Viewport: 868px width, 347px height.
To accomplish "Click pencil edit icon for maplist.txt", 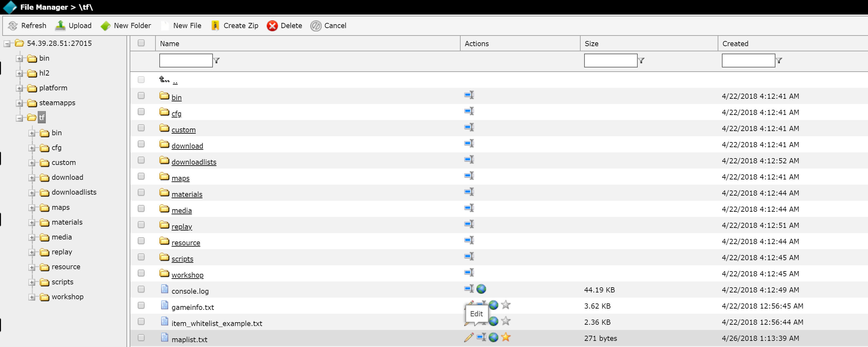I will coord(469,337).
